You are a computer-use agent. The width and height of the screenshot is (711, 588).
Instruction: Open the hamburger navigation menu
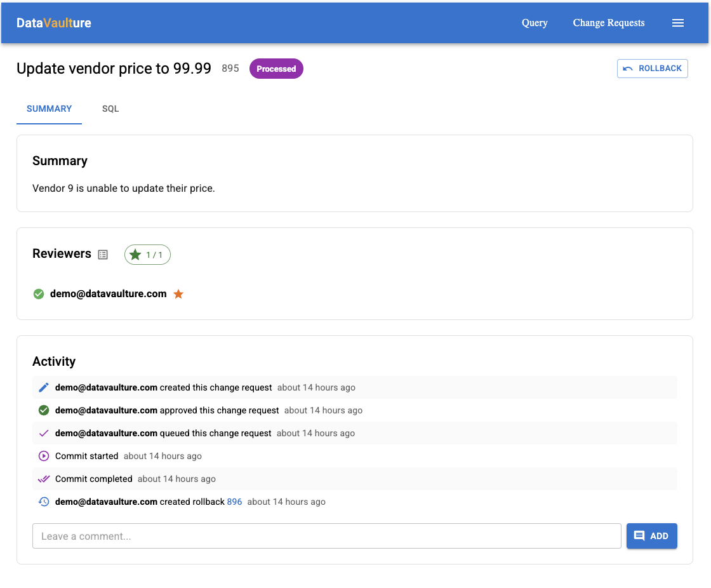click(x=678, y=23)
